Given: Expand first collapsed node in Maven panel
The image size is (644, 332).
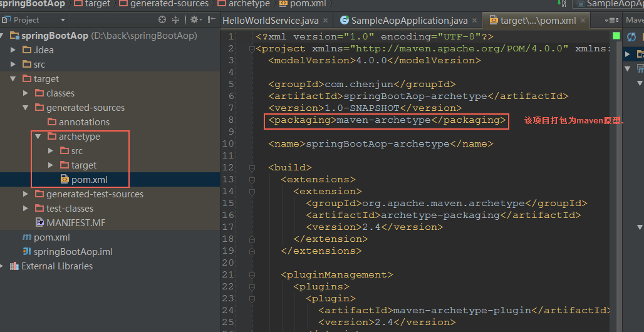Looking at the screenshot, I should pos(627,54).
